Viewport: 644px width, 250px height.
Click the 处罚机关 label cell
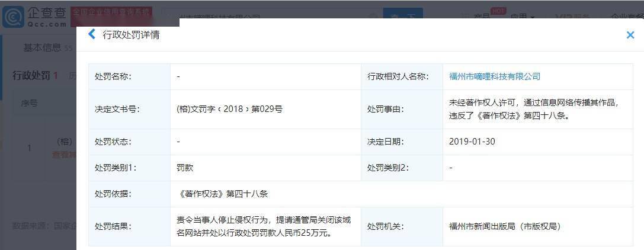click(x=402, y=226)
